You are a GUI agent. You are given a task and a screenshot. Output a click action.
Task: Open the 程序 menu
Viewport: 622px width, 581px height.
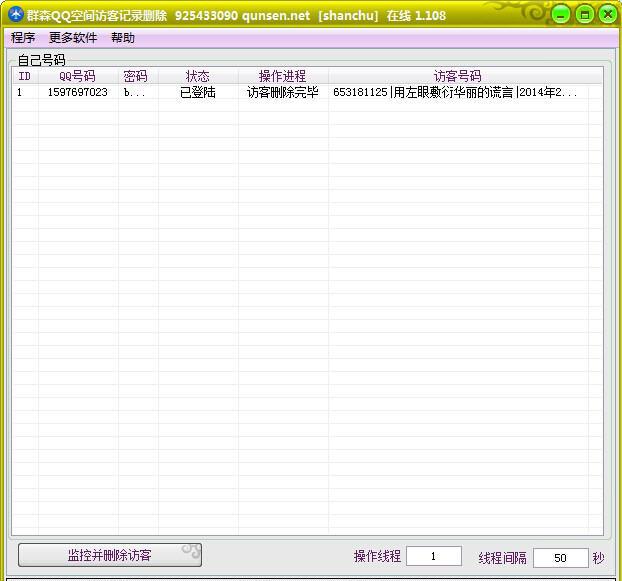[23, 38]
